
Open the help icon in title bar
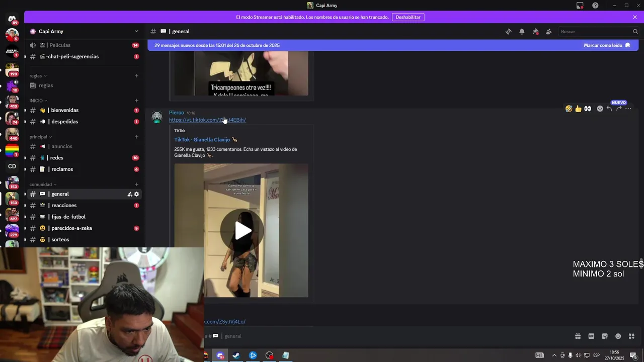(x=595, y=6)
